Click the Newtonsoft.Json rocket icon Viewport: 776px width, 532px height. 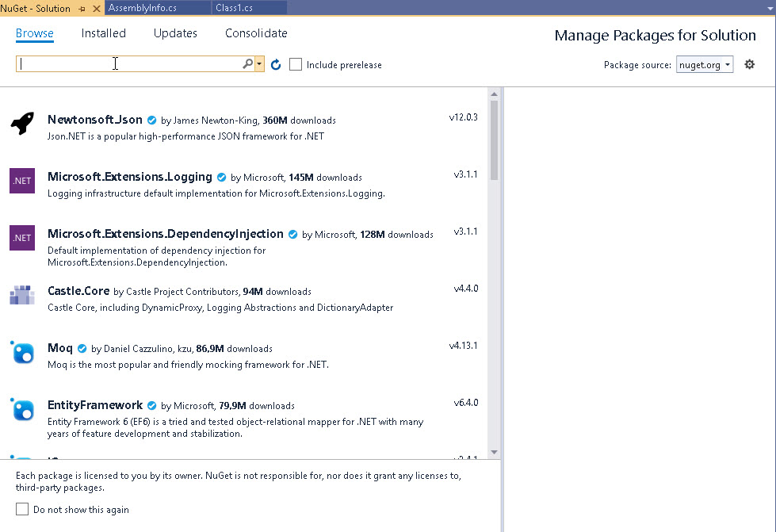pos(22,123)
